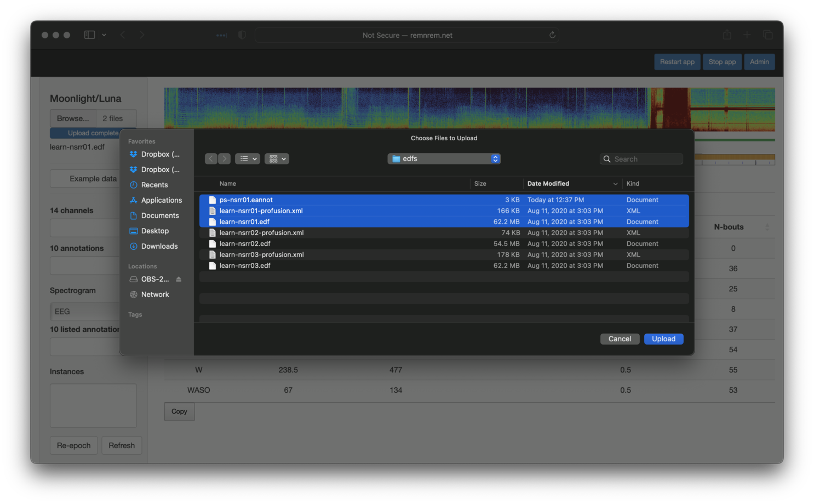Open the icon grouping options dropdown
Screen dimensions: 814x504
click(x=277, y=159)
